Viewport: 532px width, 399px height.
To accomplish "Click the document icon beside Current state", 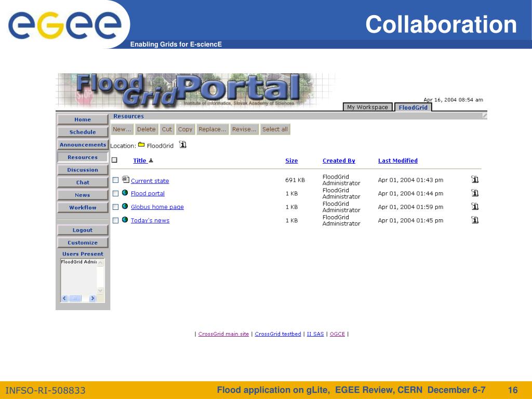I will coord(126,179).
